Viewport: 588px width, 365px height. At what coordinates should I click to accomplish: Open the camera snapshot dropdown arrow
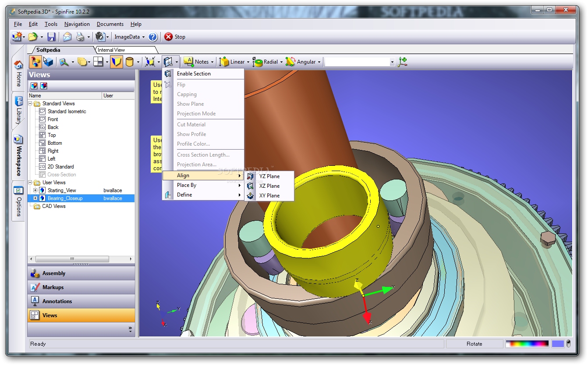(107, 37)
